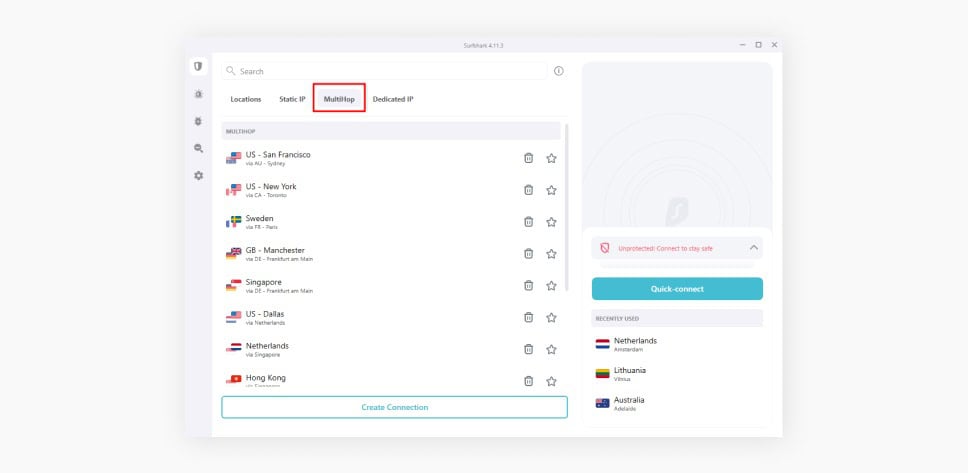Favorite the Sweden connection
968x473 pixels.
pyautogui.click(x=551, y=222)
